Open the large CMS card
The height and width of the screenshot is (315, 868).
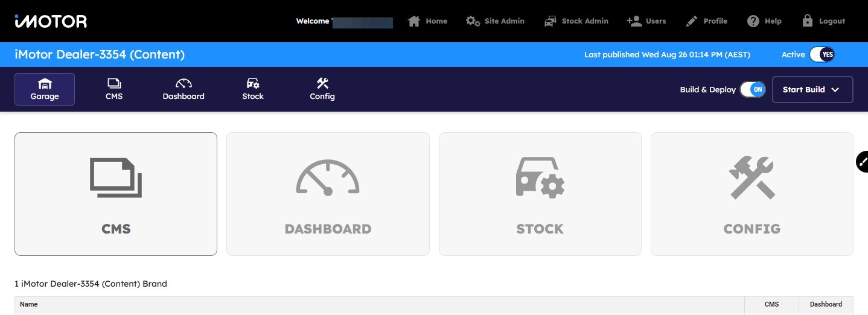pos(116,194)
